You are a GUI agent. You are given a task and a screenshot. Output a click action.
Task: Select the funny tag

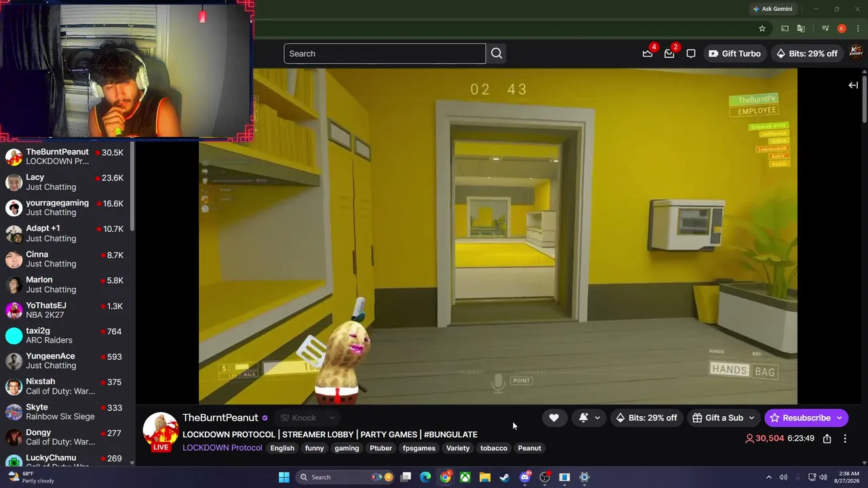point(315,448)
